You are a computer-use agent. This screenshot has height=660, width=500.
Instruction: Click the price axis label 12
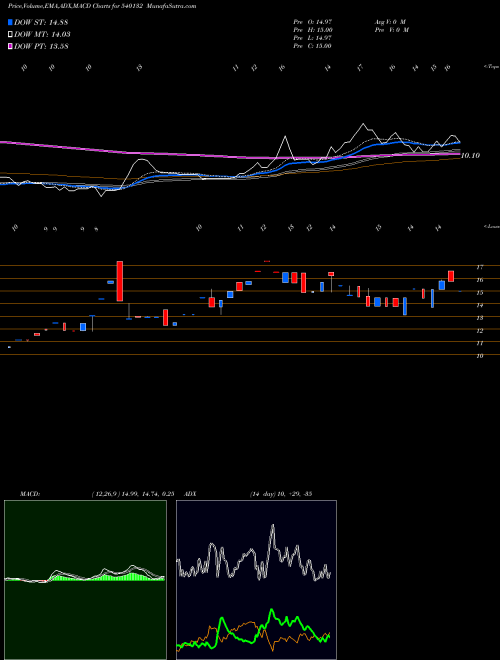[479, 331]
